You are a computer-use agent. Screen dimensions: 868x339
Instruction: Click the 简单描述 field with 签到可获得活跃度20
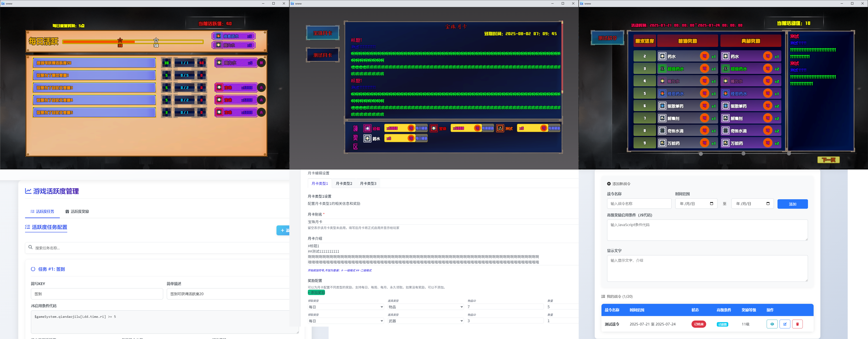pyautogui.click(x=228, y=294)
